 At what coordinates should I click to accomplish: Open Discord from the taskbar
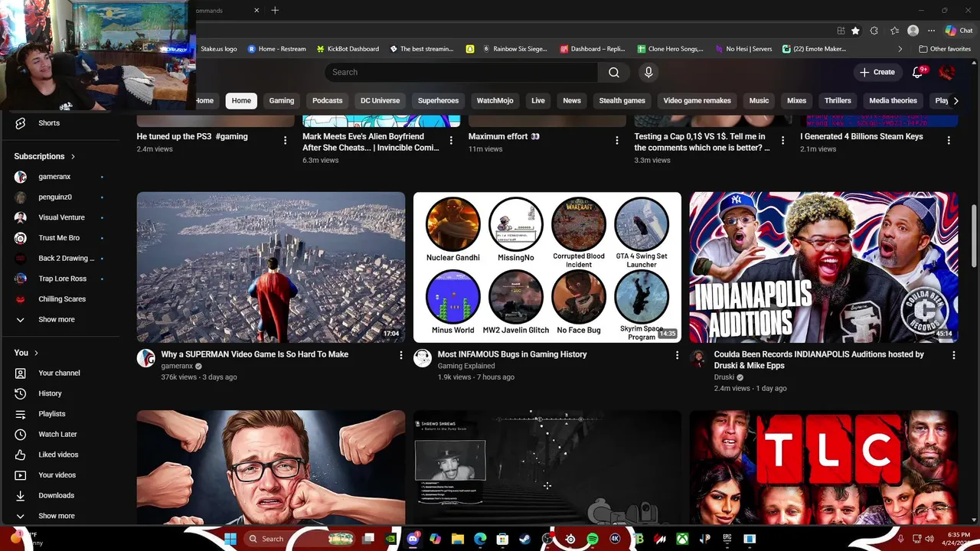[x=413, y=539]
